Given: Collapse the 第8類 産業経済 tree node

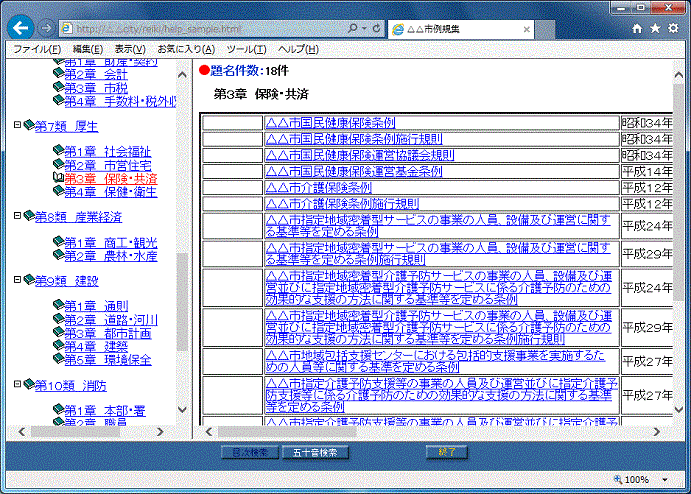Looking at the screenshot, I should pos(17,216).
